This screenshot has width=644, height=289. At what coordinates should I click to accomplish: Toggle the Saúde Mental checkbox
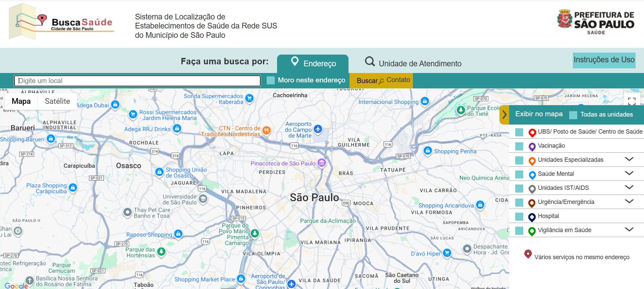[x=519, y=174]
